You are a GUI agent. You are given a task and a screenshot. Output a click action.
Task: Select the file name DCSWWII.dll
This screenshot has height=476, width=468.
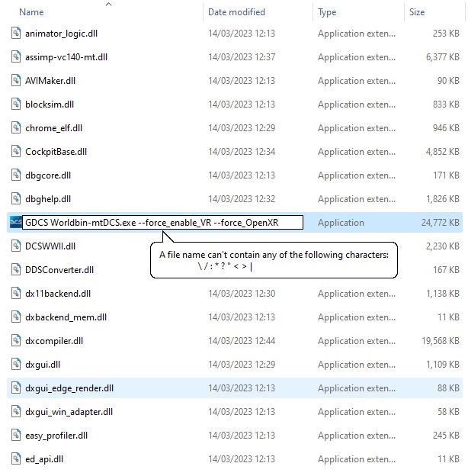50,246
